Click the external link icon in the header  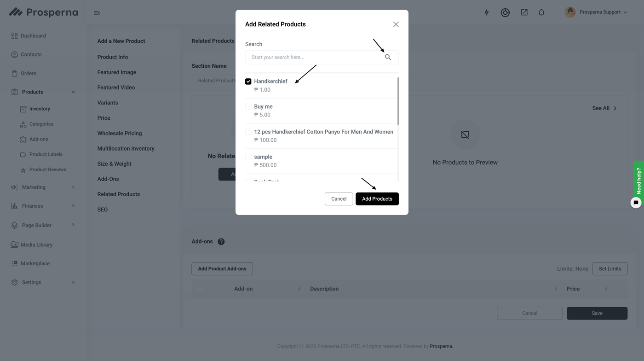coord(524,12)
